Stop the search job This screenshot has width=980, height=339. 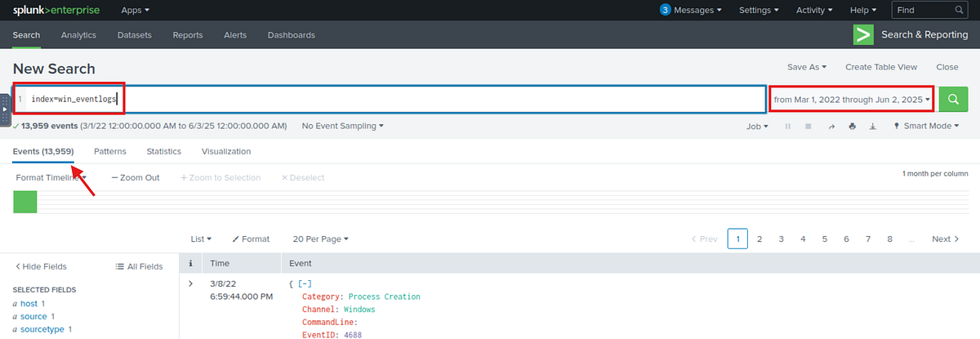(808, 127)
